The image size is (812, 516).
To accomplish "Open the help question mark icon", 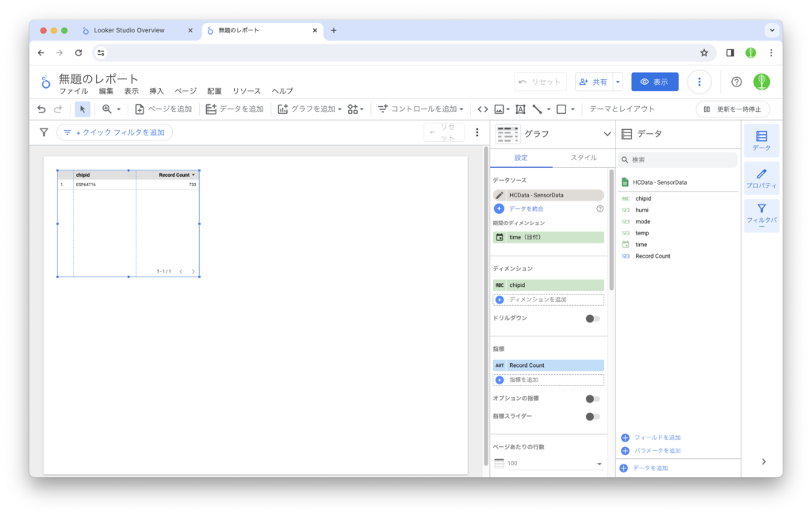I will 736,82.
